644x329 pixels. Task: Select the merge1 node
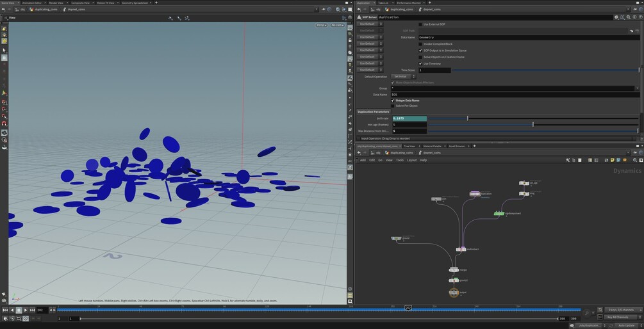click(454, 270)
